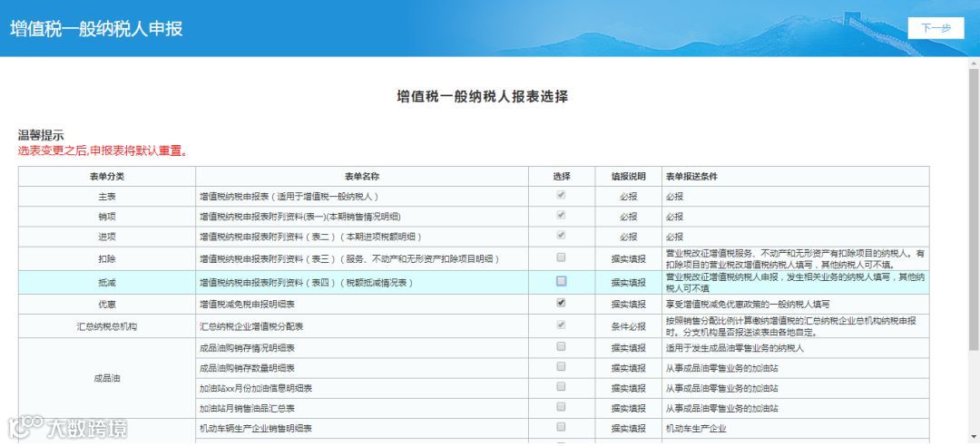Check the 成品油购销存数量明细表 checkbox
This screenshot has height=446, width=980.
click(x=561, y=366)
